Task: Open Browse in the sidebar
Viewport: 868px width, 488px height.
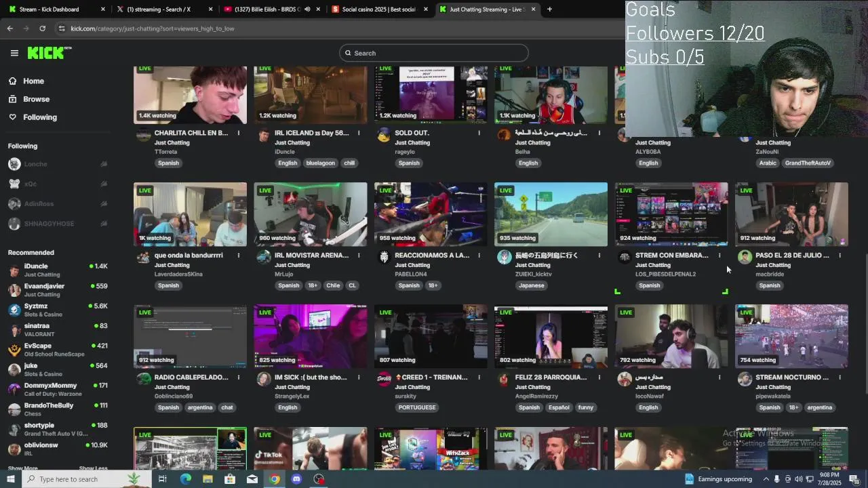Action: coord(36,99)
